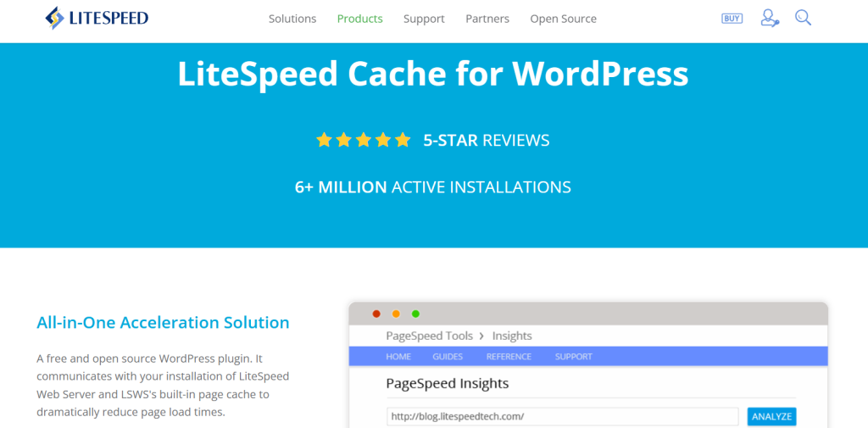The width and height of the screenshot is (868, 428).
Task: Click the LiteSpeed logo
Action: coord(97,19)
